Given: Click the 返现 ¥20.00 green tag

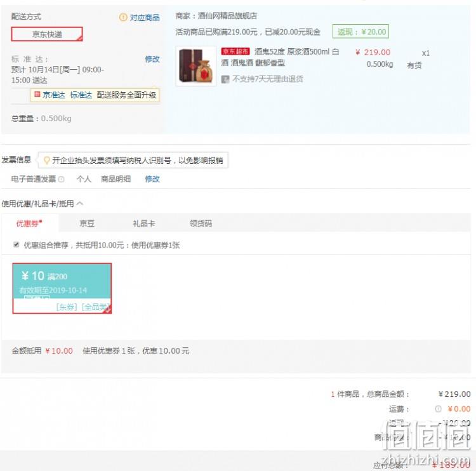Looking at the screenshot, I should pyautogui.click(x=360, y=32).
